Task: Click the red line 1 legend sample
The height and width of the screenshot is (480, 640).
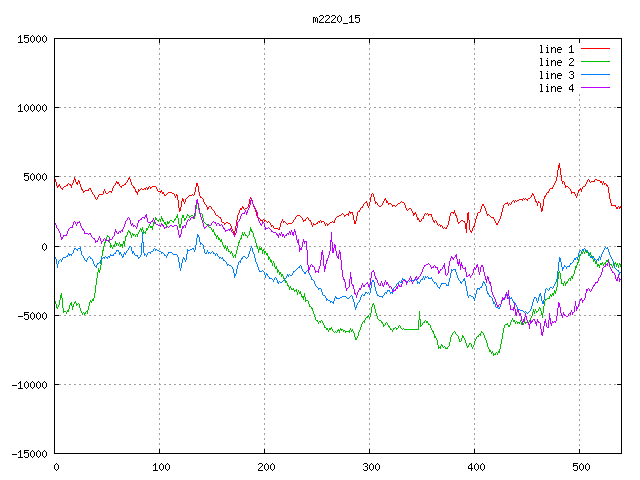Action: click(595, 49)
